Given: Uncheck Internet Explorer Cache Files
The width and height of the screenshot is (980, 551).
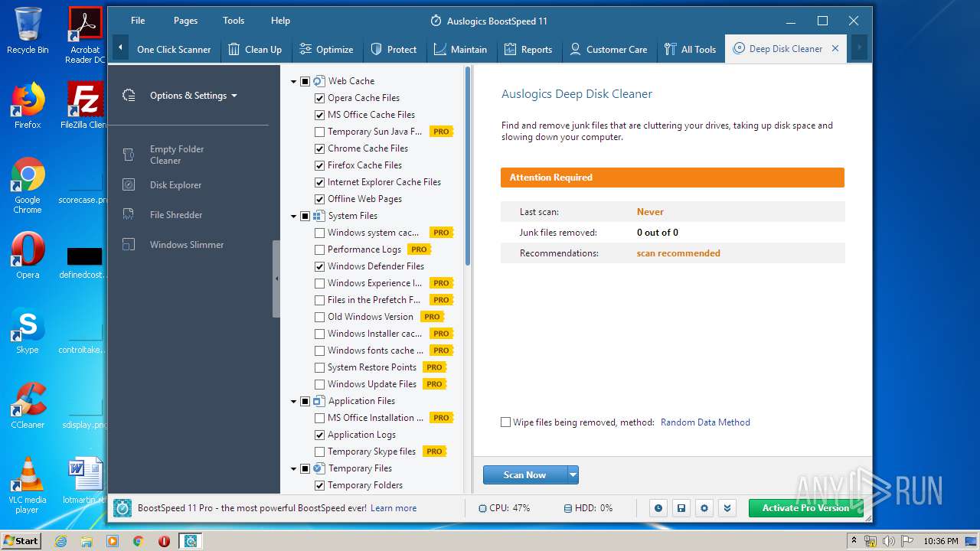Looking at the screenshot, I should (320, 182).
